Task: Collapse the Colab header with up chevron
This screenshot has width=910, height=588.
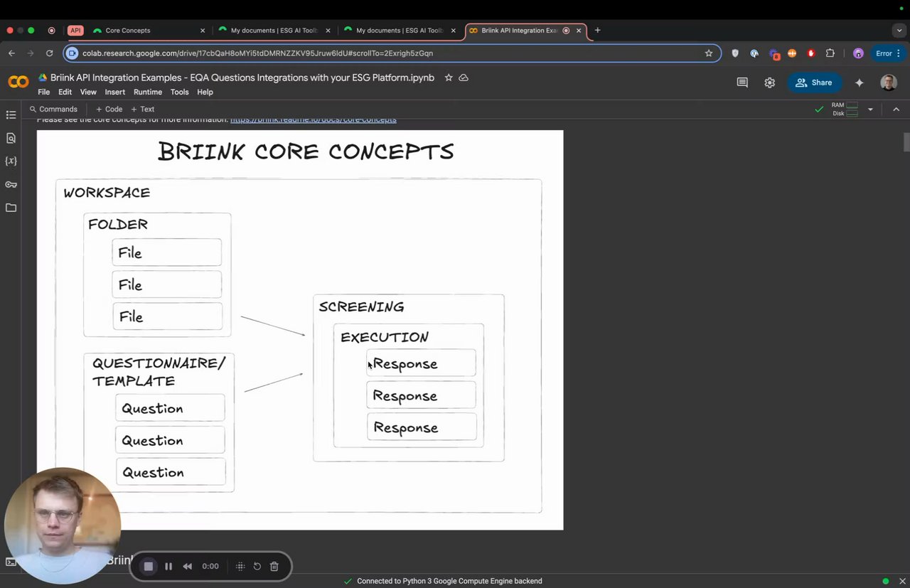Action: (x=896, y=109)
